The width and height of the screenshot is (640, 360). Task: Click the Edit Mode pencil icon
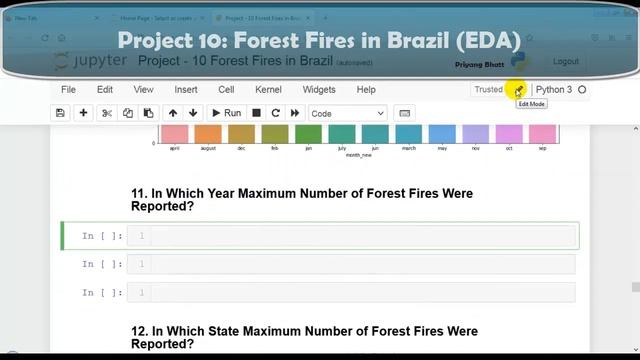pyautogui.click(x=519, y=90)
